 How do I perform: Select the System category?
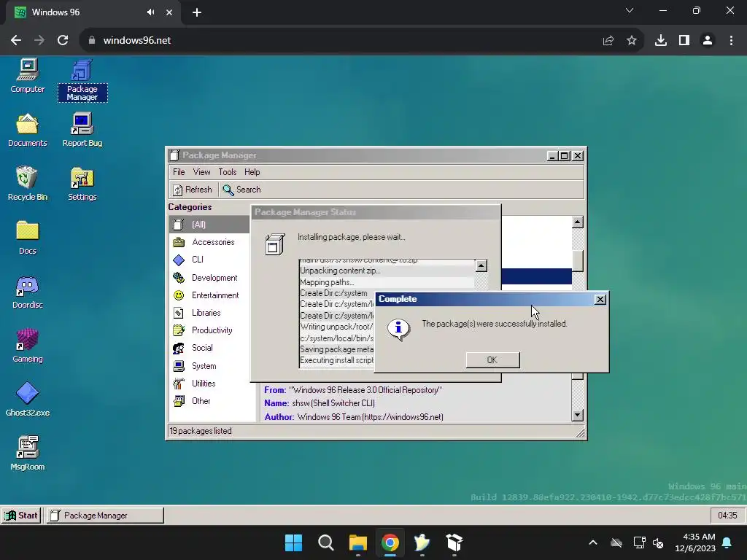pos(209,366)
